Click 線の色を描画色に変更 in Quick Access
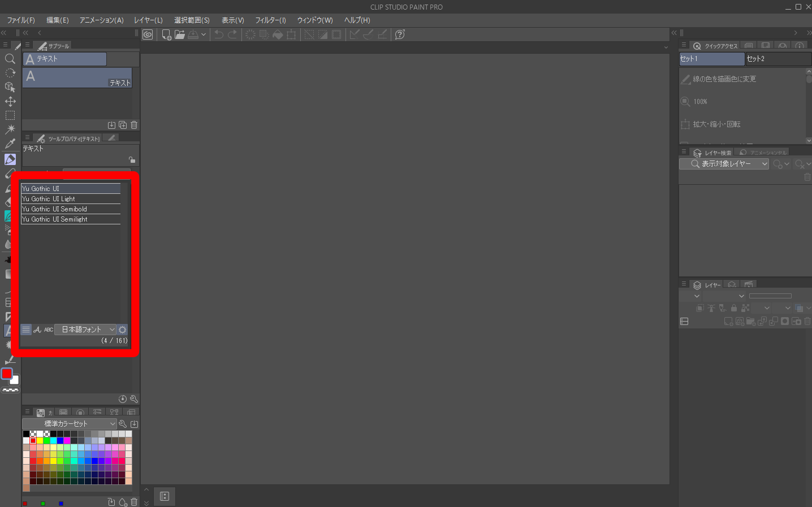Screen dimensions: 812x507 tap(724, 79)
